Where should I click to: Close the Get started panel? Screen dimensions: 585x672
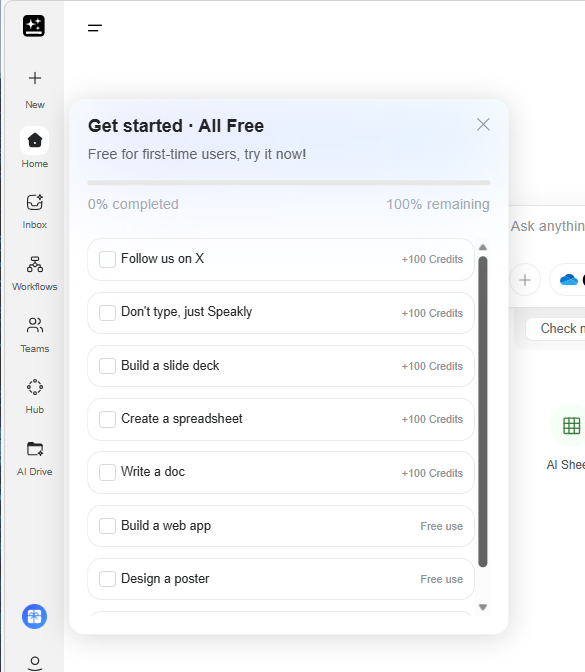tap(483, 125)
